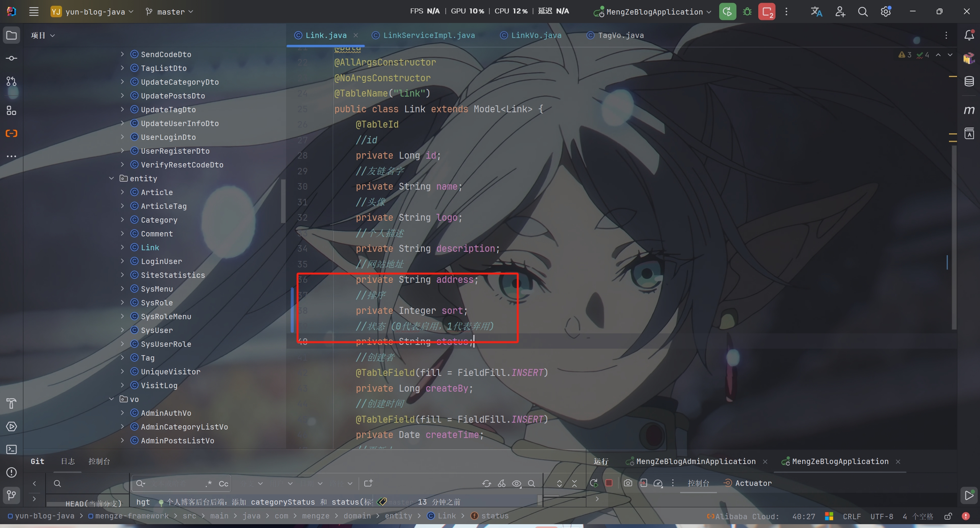This screenshot has width=980, height=528.
Task: Open the IDE settings gear
Action: [885, 12]
